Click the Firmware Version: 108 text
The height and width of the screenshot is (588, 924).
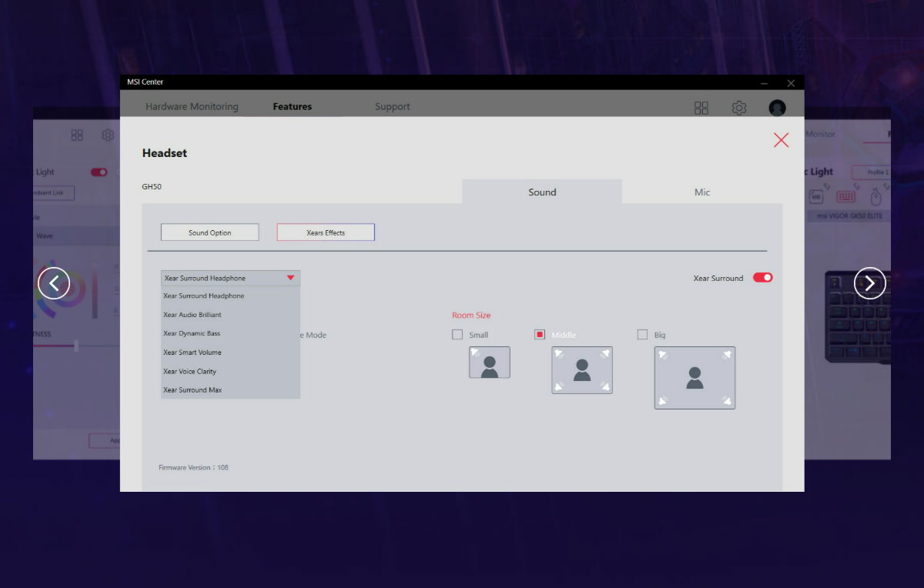pos(193,467)
